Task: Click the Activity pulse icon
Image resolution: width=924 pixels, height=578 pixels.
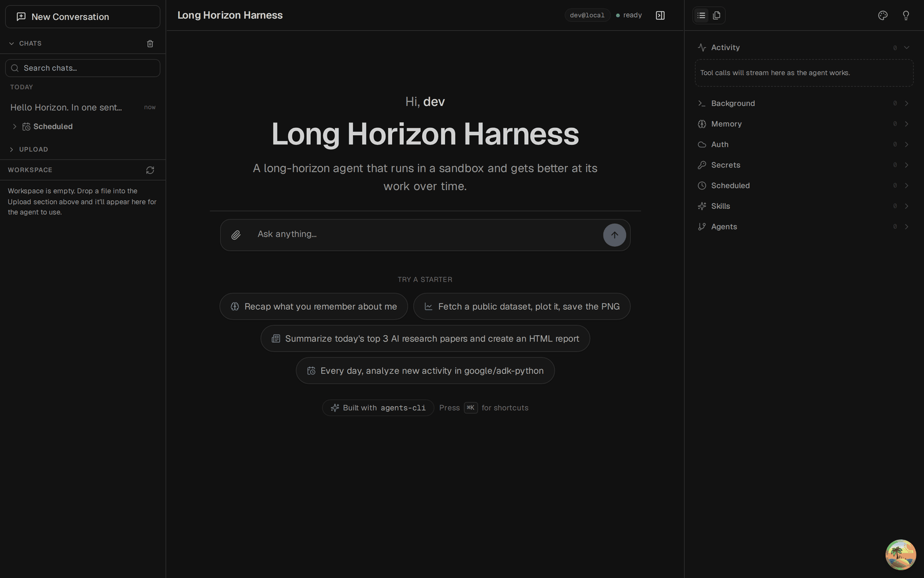Action: 702,47
